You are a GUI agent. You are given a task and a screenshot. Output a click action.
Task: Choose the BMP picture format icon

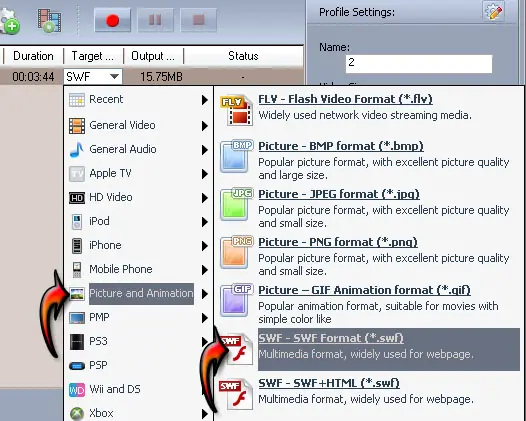tap(236, 157)
